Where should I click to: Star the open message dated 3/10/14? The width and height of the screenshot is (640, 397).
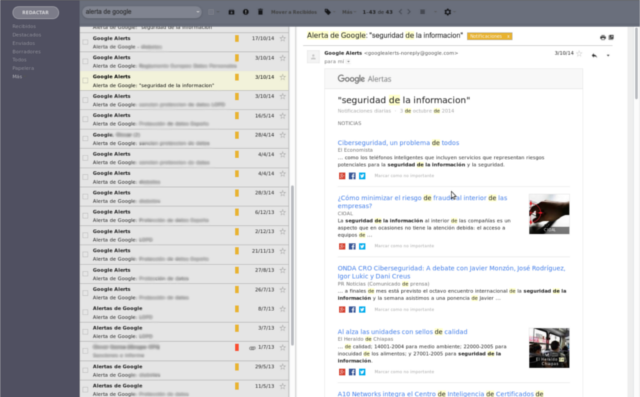579,53
